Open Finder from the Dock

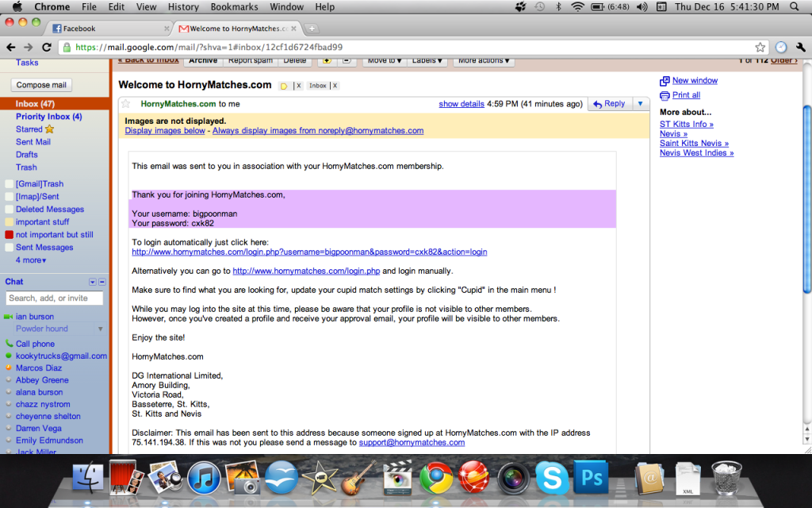pos(87,478)
